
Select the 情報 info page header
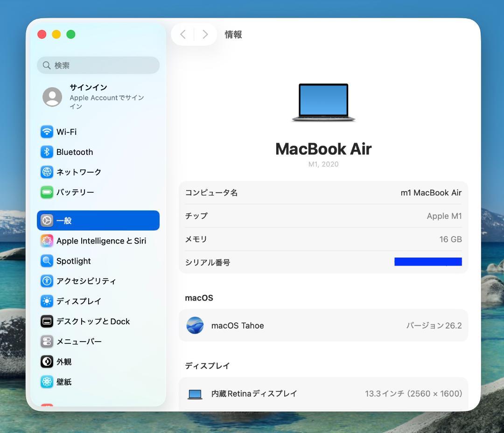tap(233, 35)
